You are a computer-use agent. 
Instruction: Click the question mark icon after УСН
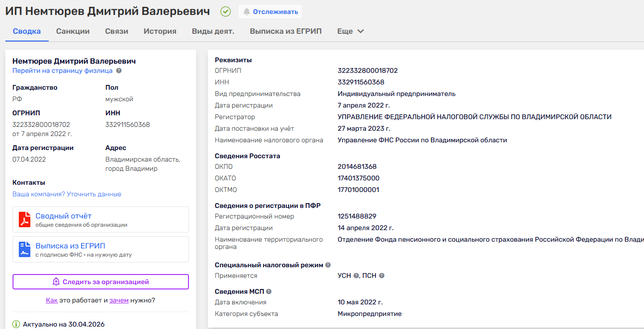356,276
